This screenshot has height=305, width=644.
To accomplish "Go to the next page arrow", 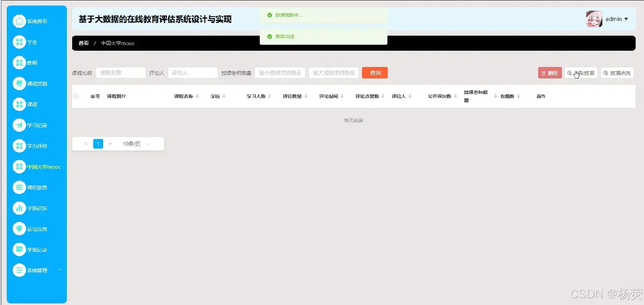I will coord(110,144).
